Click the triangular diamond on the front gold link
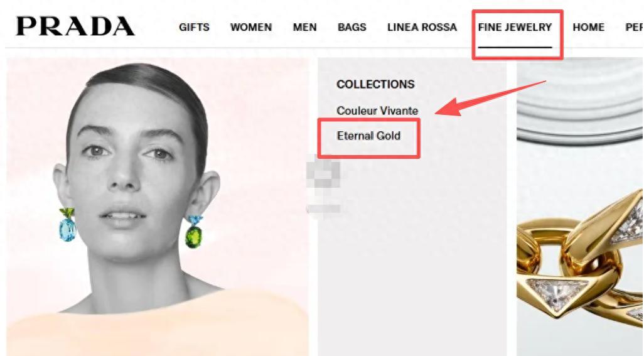This screenshot has width=644, height=356. click(556, 290)
